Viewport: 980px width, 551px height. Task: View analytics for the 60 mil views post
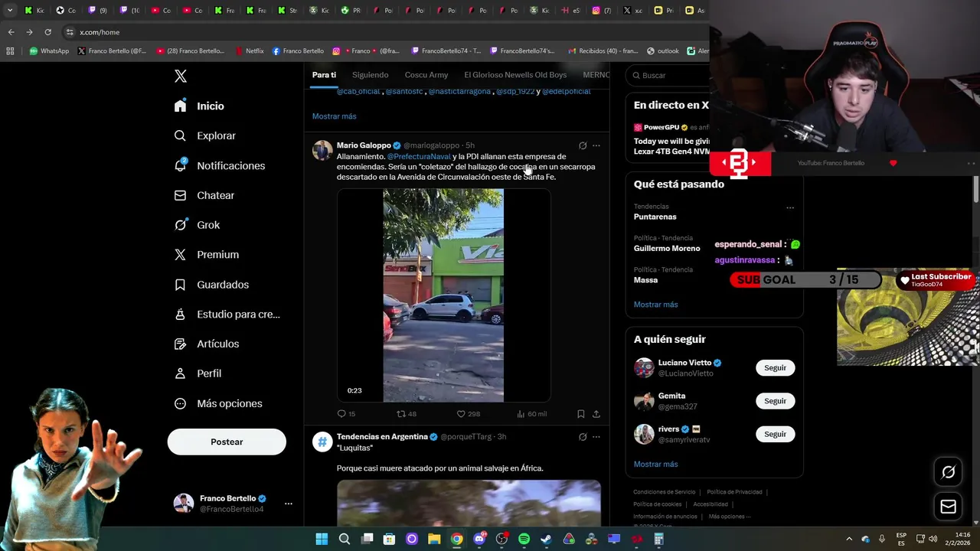point(532,414)
